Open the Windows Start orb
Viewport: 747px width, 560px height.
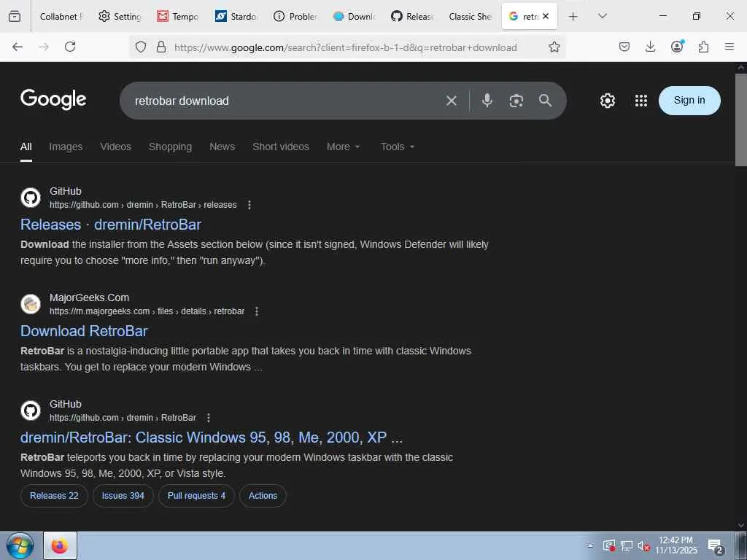point(20,545)
